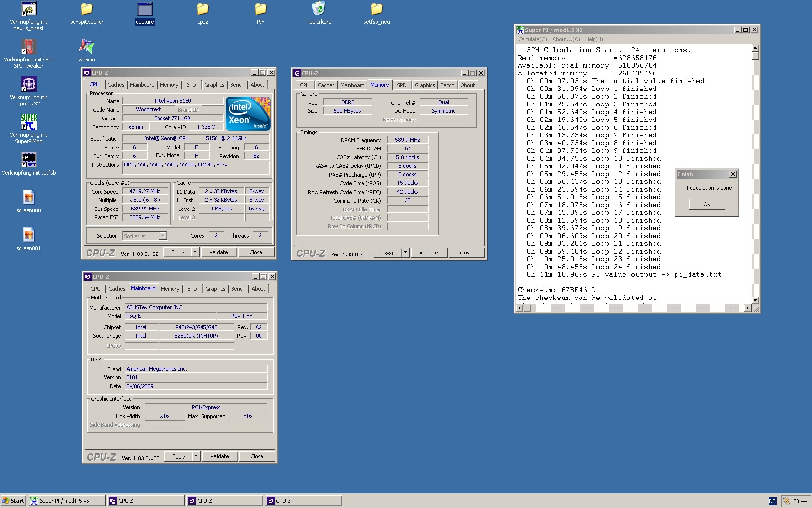Open the hexus_pifast shortcut icon
Viewport: 812px width, 508px height.
pos(29,9)
